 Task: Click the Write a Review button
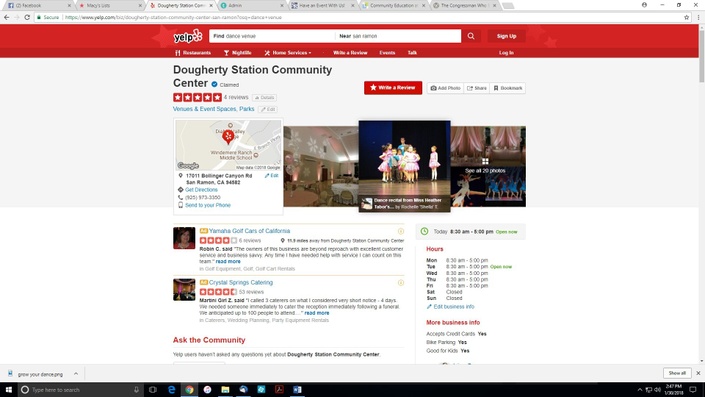(393, 88)
